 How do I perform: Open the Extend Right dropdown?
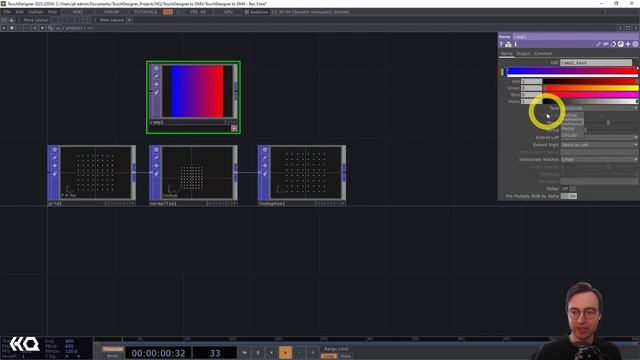pyautogui.click(x=599, y=144)
